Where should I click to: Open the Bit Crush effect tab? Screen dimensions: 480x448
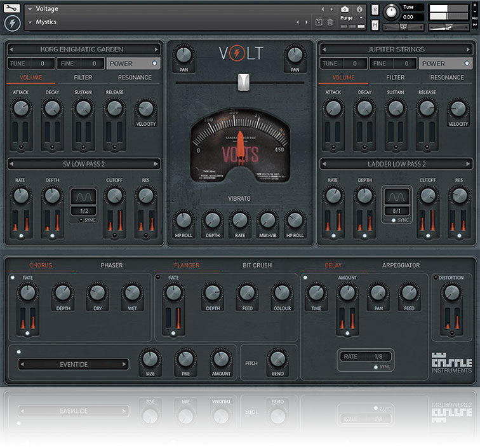pyautogui.click(x=257, y=265)
